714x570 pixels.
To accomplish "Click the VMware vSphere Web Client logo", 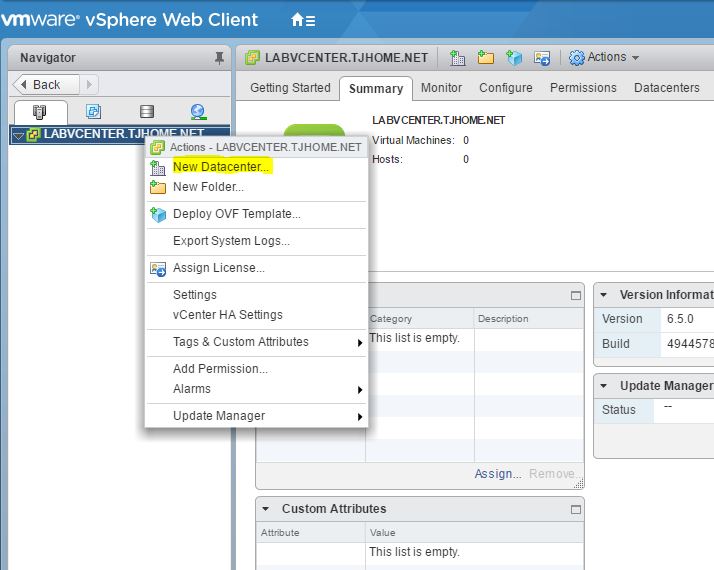I will [x=129, y=20].
